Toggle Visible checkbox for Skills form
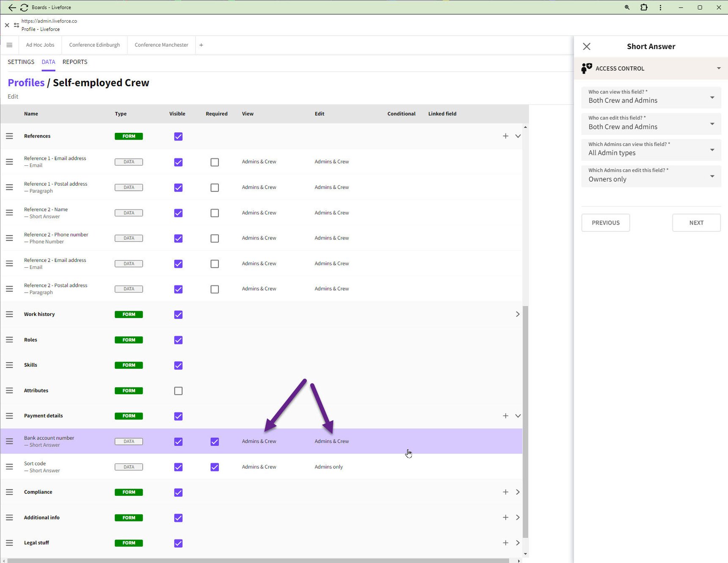728x563 pixels. point(178,365)
